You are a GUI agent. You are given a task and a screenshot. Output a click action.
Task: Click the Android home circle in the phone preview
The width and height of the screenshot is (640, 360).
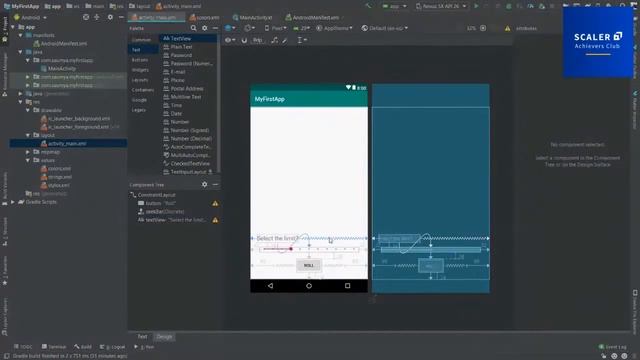pos(309,286)
